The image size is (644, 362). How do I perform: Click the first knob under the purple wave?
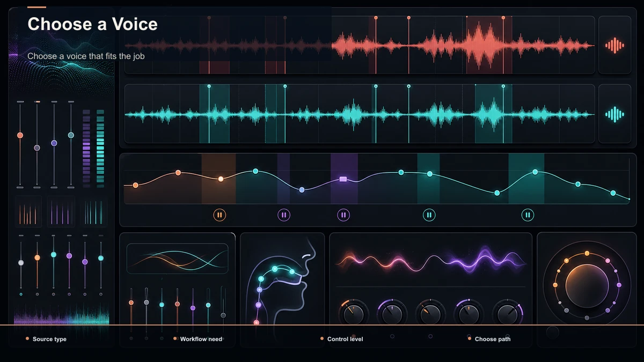(x=353, y=314)
